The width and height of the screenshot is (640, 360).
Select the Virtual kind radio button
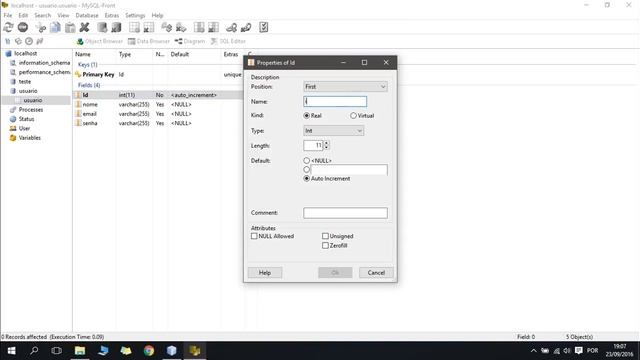click(x=353, y=116)
